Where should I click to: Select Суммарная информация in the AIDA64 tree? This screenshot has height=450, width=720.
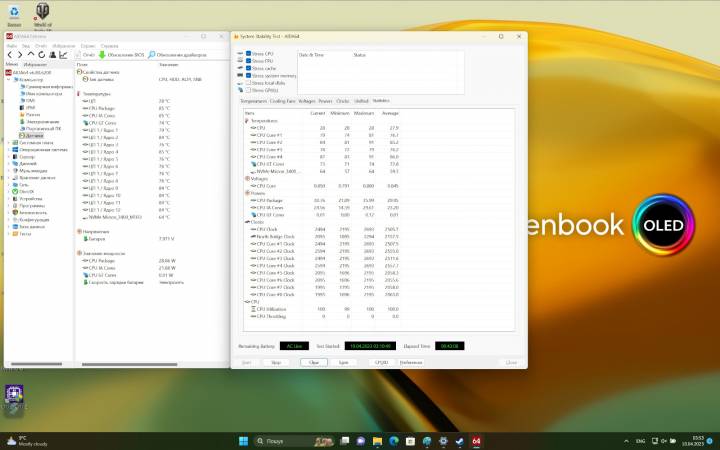tap(46, 86)
